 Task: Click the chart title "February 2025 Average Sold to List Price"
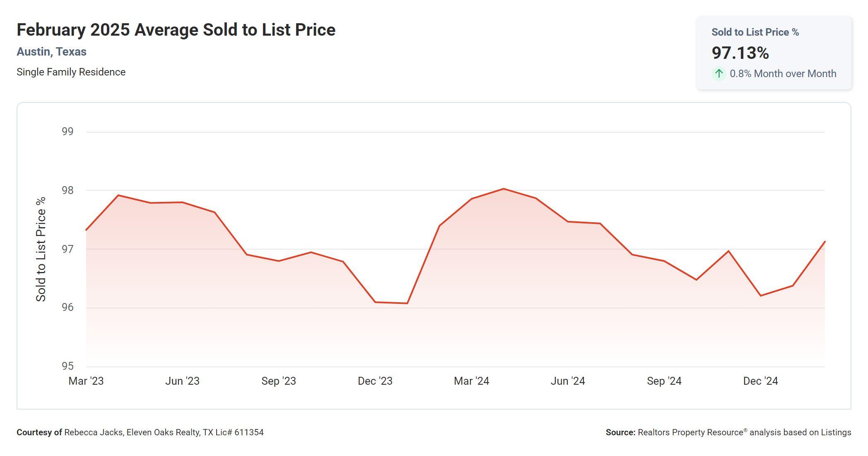point(176,30)
